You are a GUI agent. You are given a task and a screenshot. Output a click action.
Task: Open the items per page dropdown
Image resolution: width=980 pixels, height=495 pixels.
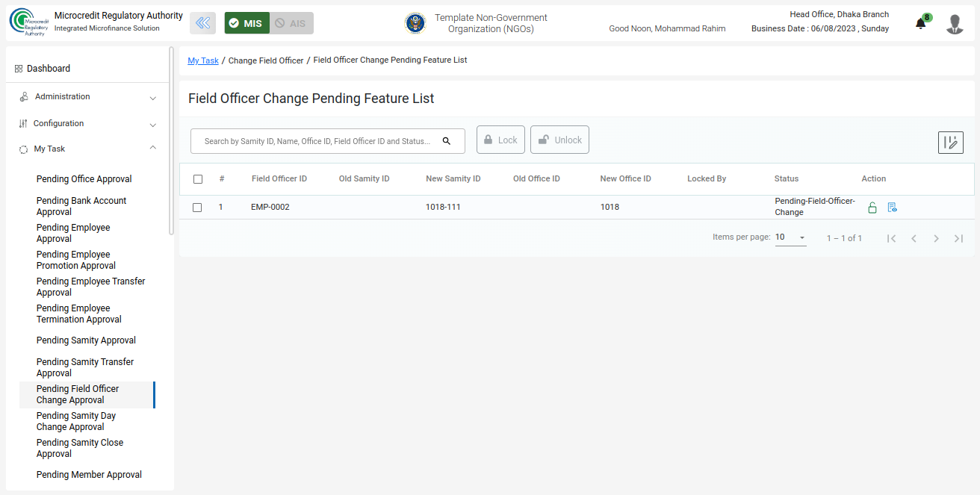[x=790, y=237]
